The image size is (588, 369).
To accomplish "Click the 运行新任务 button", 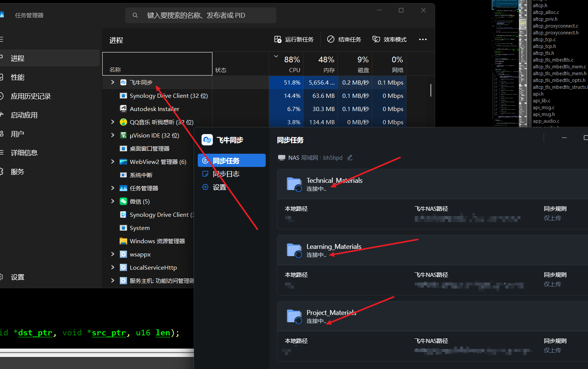I will (x=294, y=39).
